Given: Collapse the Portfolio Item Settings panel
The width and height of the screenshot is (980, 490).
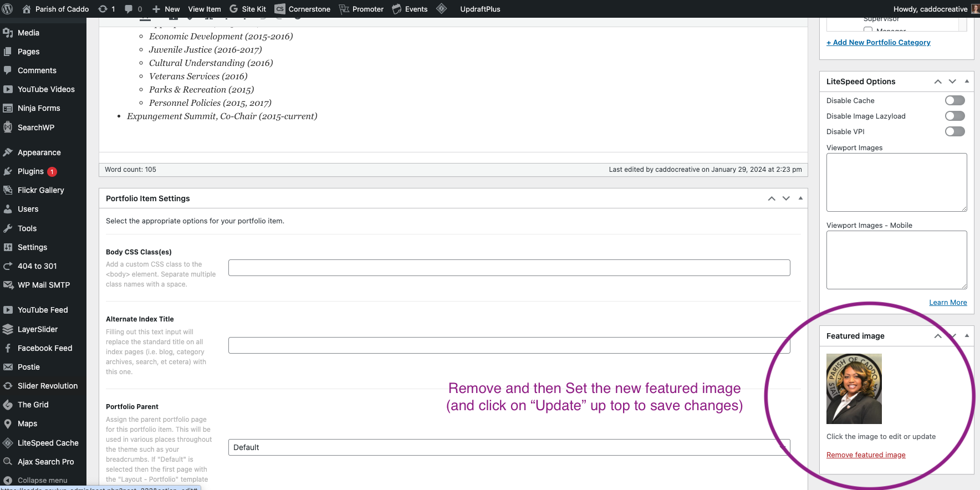Looking at the screenshot, I should 800,198.
